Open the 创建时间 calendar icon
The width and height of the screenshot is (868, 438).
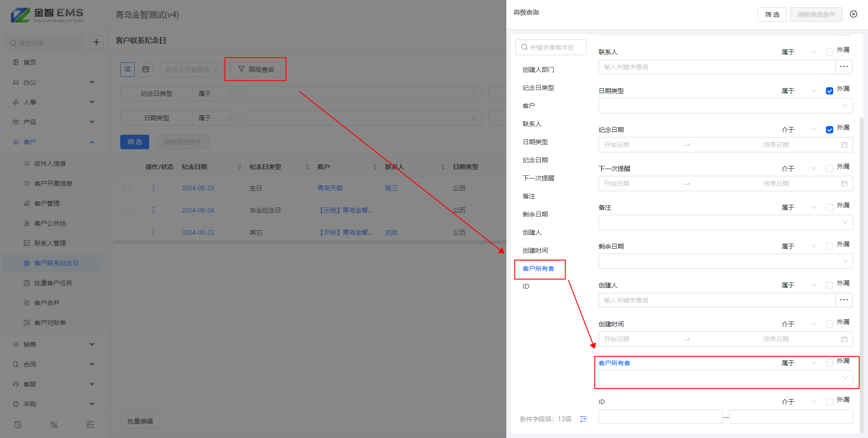click(x=844, y=339)
